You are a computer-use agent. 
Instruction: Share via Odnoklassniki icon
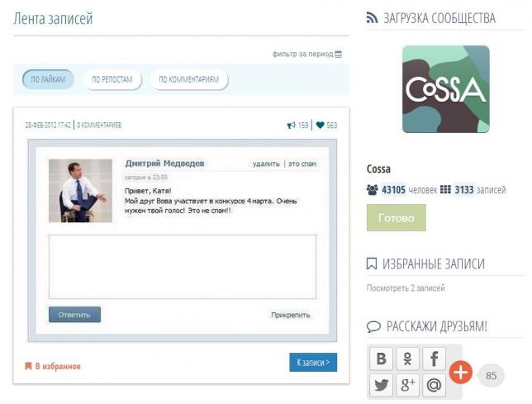[x=407, y=359]
